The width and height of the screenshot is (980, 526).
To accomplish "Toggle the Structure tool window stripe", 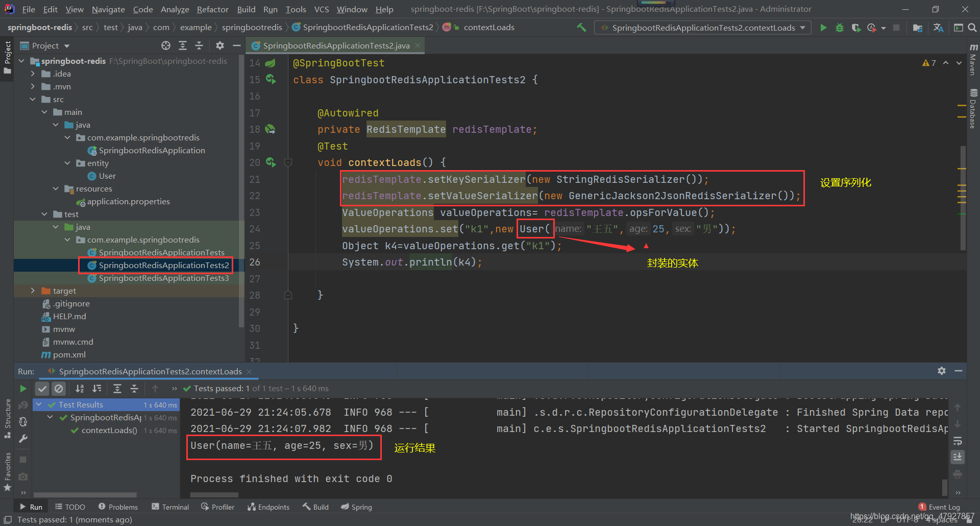I will pos(7,418).
